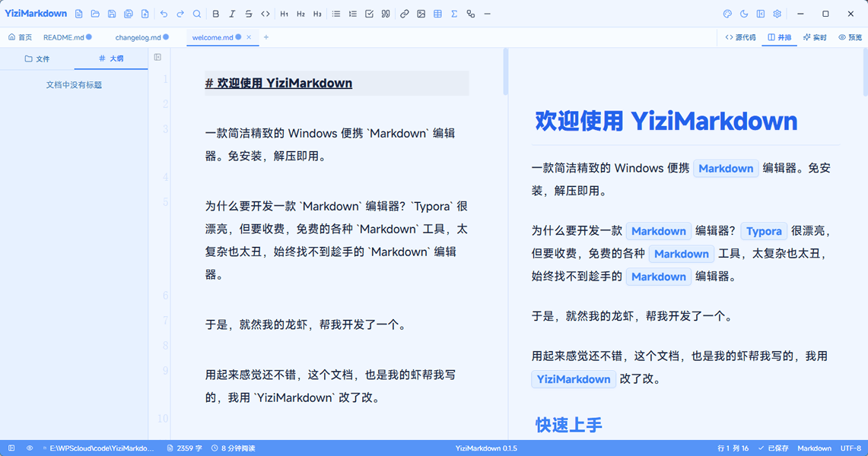Viewport: 868px width, 456px height.
Task: Switch to 源代码 source code view
Action: (740, 37)
